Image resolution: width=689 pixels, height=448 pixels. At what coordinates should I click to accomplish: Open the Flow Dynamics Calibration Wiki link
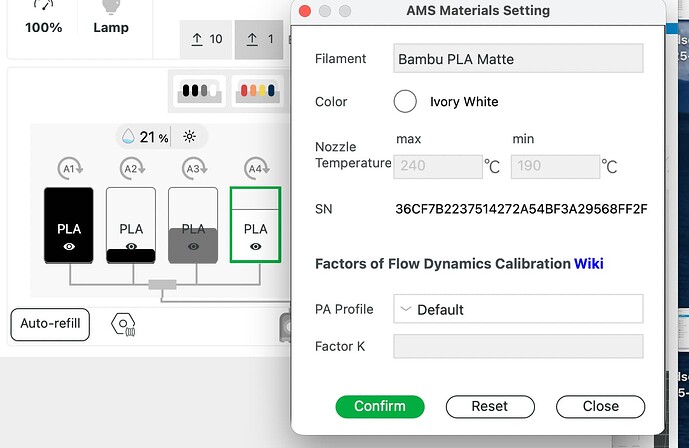(x=588, y=264)
